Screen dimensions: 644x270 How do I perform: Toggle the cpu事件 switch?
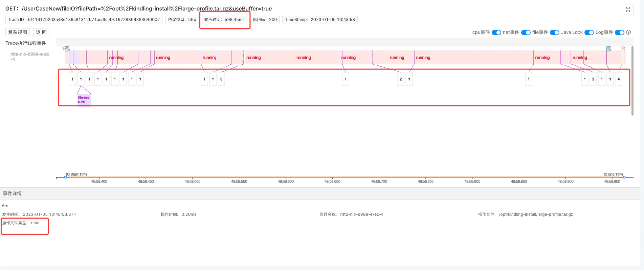point(496,33)
